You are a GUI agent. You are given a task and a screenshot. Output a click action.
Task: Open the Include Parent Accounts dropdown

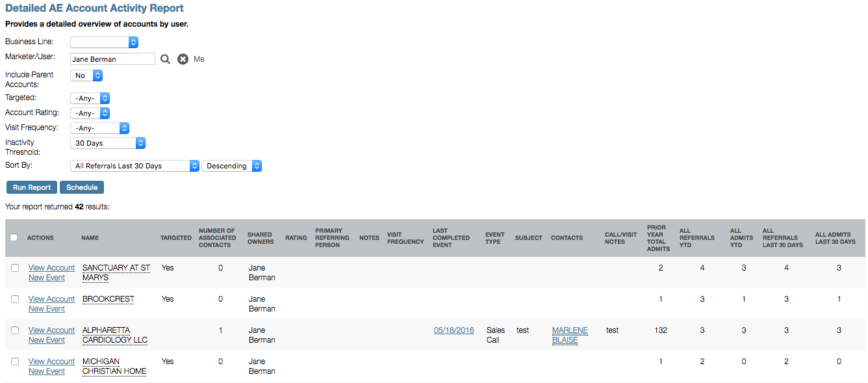click(x=86, y=75)
